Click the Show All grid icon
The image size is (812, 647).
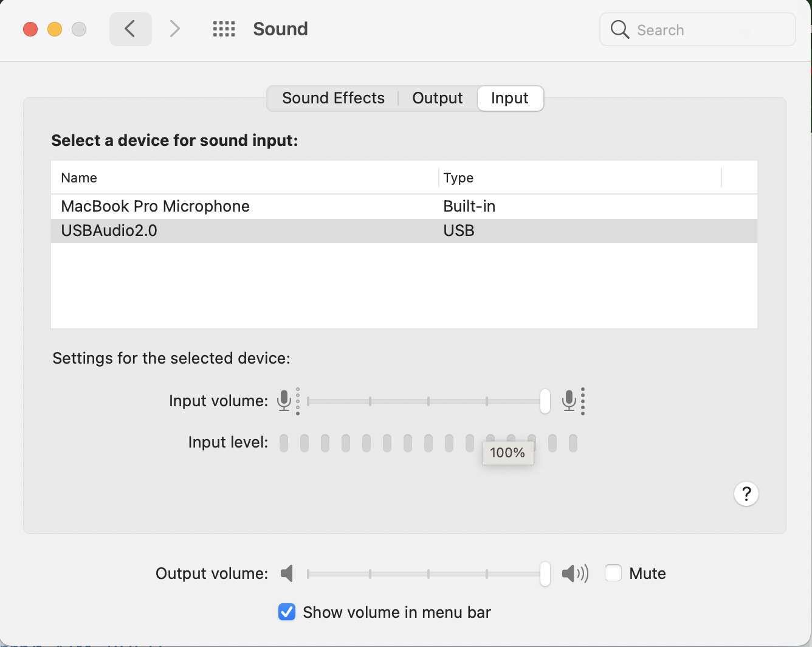click(224, 29)
